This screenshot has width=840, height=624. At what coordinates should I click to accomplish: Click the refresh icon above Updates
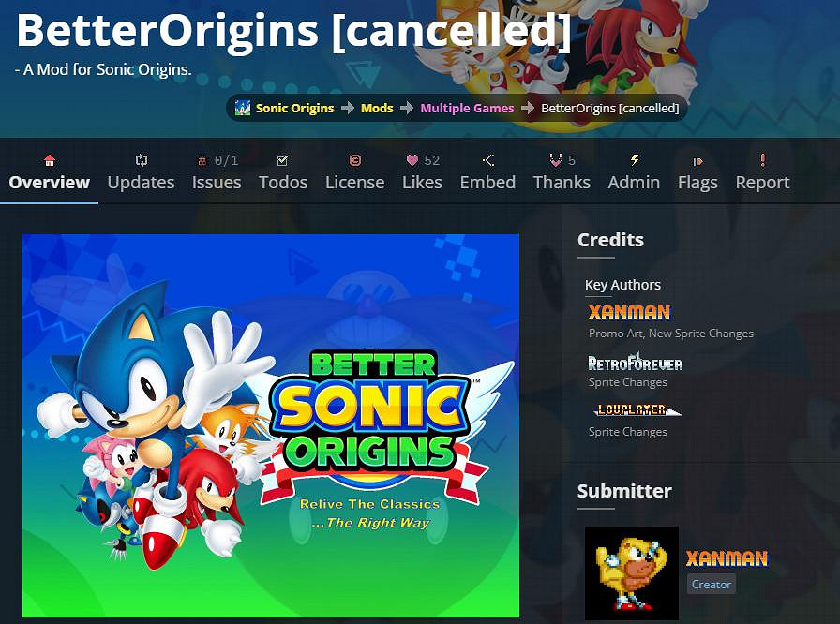click(x=141, y=160)
